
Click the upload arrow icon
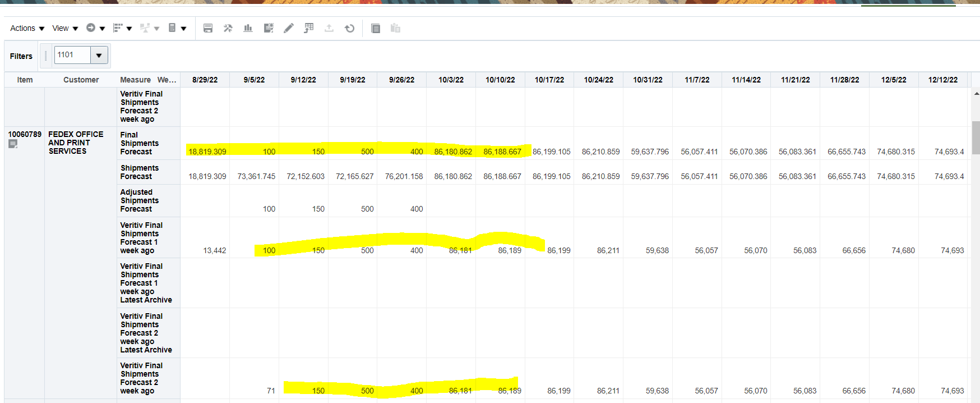tap(329, 28)
